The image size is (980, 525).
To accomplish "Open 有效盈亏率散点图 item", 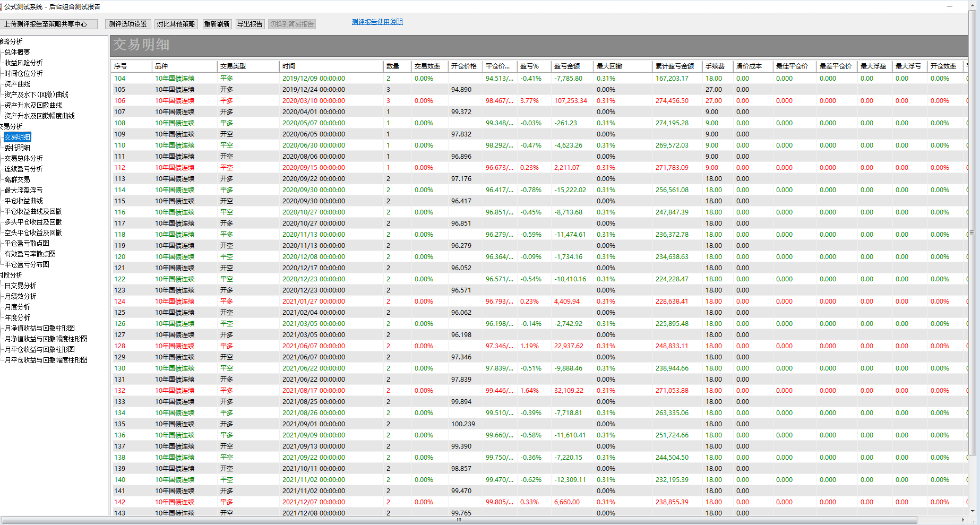I will click(x=30, y=254).
